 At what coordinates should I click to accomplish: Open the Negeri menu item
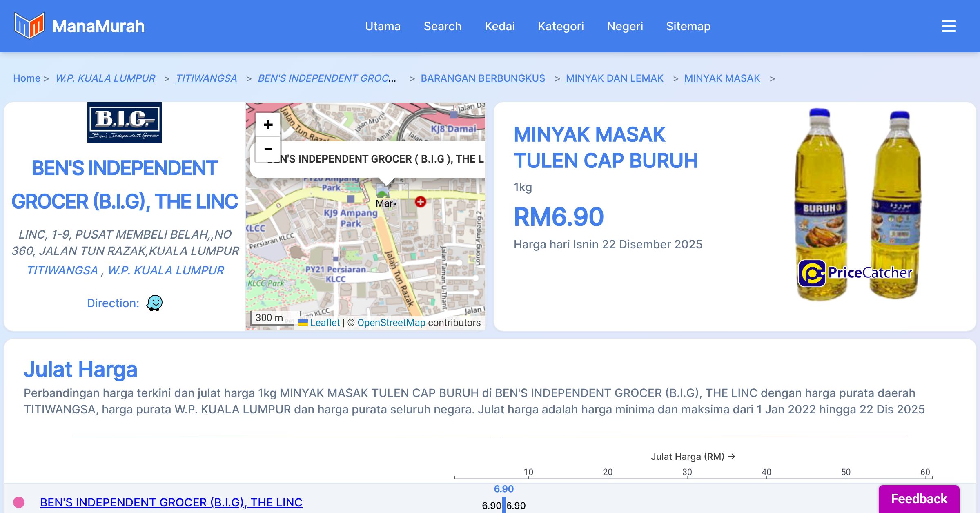(625, 26)
